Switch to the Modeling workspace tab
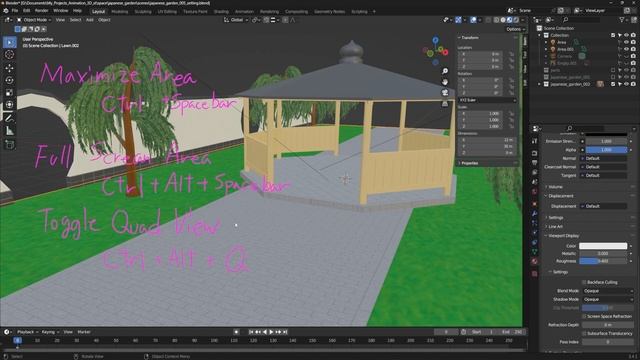This screenshot has width=640, height=360. [x=120, y=12]
